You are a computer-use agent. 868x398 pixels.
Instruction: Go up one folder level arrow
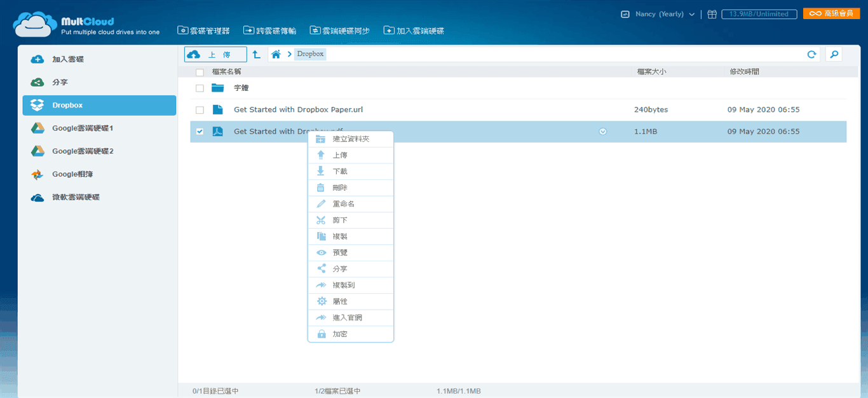coord(257,55)
